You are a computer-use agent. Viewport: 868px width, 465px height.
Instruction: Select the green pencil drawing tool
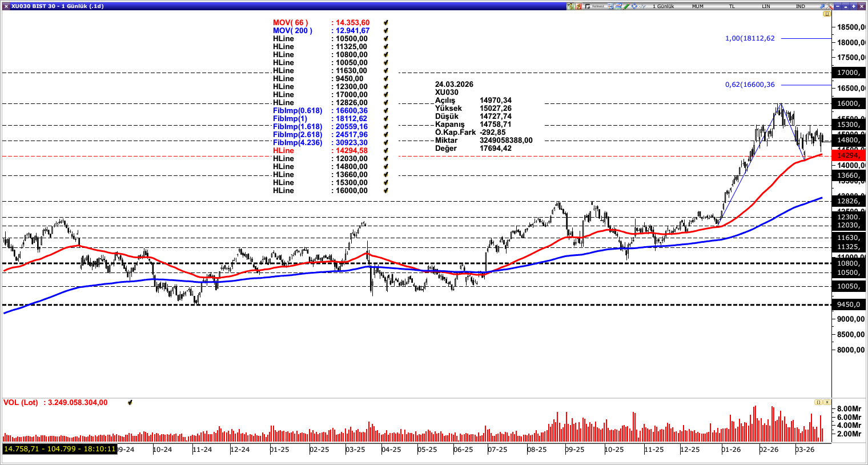(626, 6)
